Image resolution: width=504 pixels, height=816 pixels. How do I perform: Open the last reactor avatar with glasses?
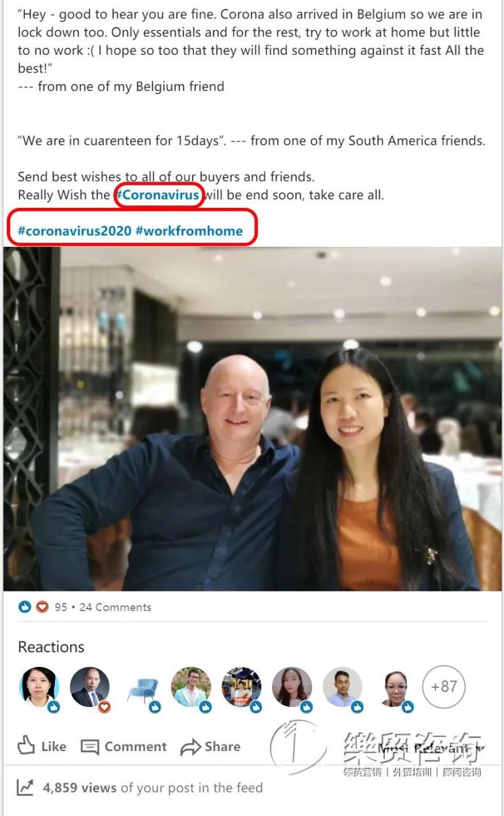(394, 687)
